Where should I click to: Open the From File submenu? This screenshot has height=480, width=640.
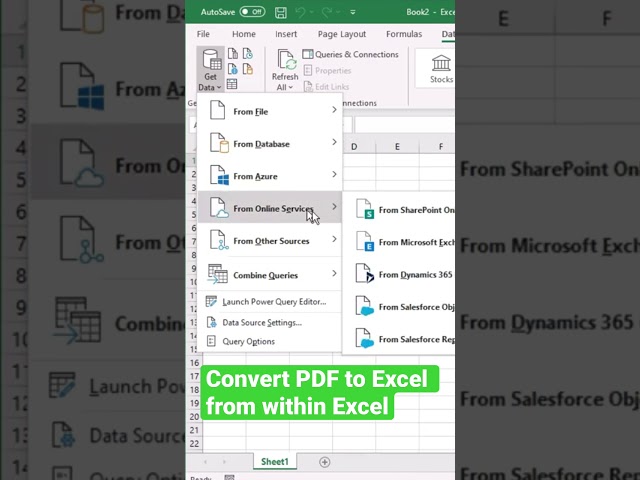coord(269,111)
